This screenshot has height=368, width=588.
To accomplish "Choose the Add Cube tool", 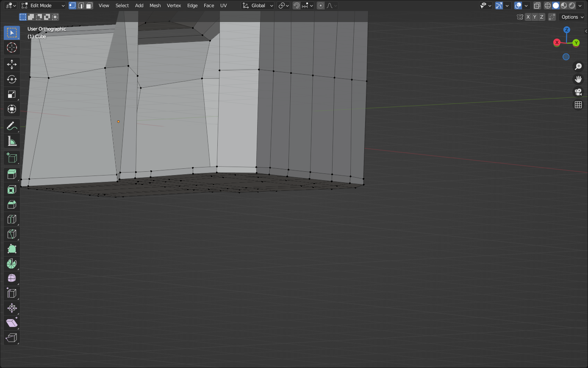I will click(x=12, y=158).
